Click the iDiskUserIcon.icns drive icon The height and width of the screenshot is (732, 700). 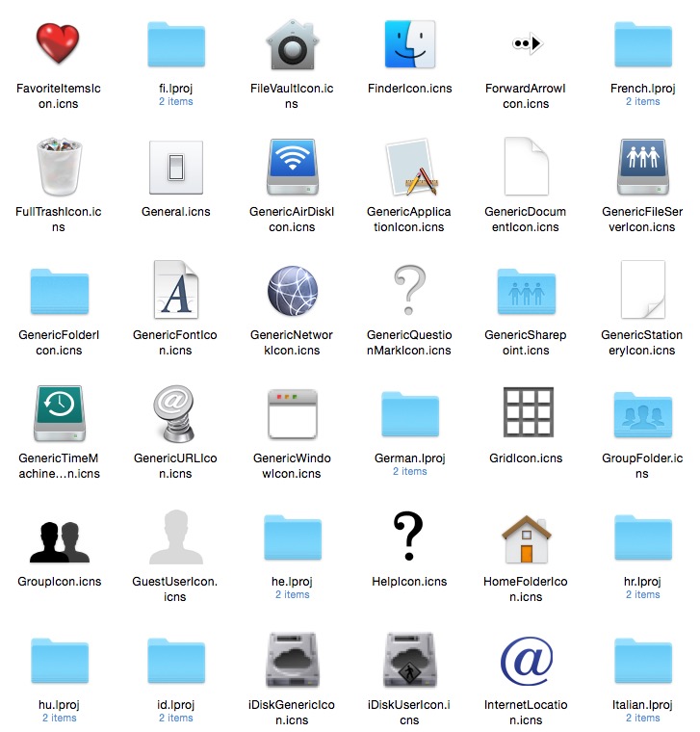[x=410, y=660]
